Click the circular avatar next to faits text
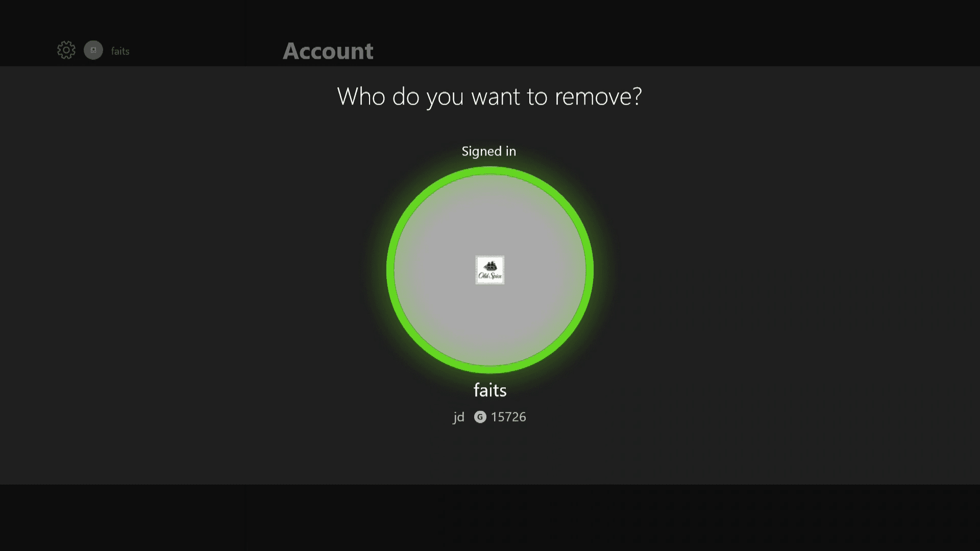This screenshot has height=551, width=980. coord(93,50)
